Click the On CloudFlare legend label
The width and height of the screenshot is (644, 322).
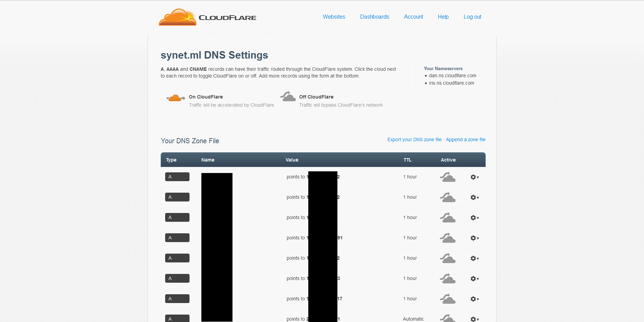tap(206, 97)
